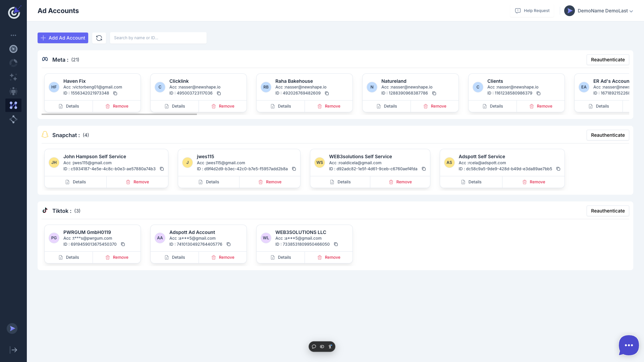The height and width of the screenshot is (362, 644).
Task: Open Details for John Hampson Self Service
Action: tap(75, 182)
